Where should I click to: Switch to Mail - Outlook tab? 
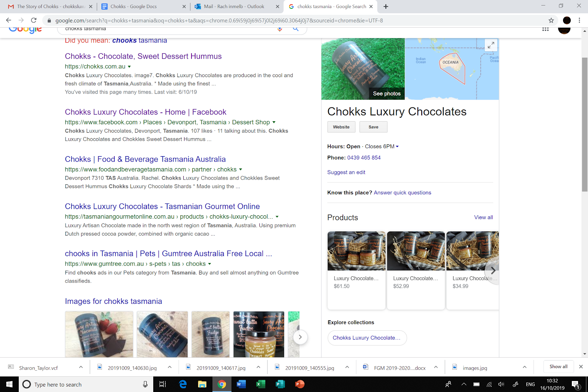pyautogui.click(x=237, y=7)
